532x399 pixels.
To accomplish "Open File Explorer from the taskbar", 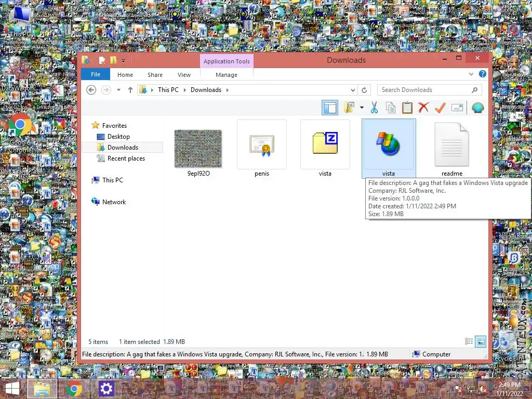I will [42, 389].
